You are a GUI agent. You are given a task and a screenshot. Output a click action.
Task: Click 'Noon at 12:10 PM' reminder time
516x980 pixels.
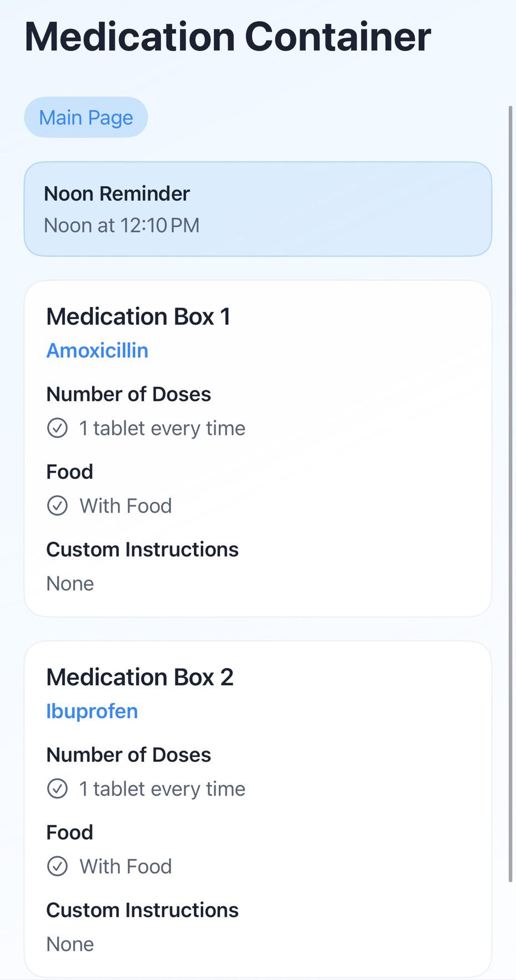pyautogui.click(x=122, y=226)
